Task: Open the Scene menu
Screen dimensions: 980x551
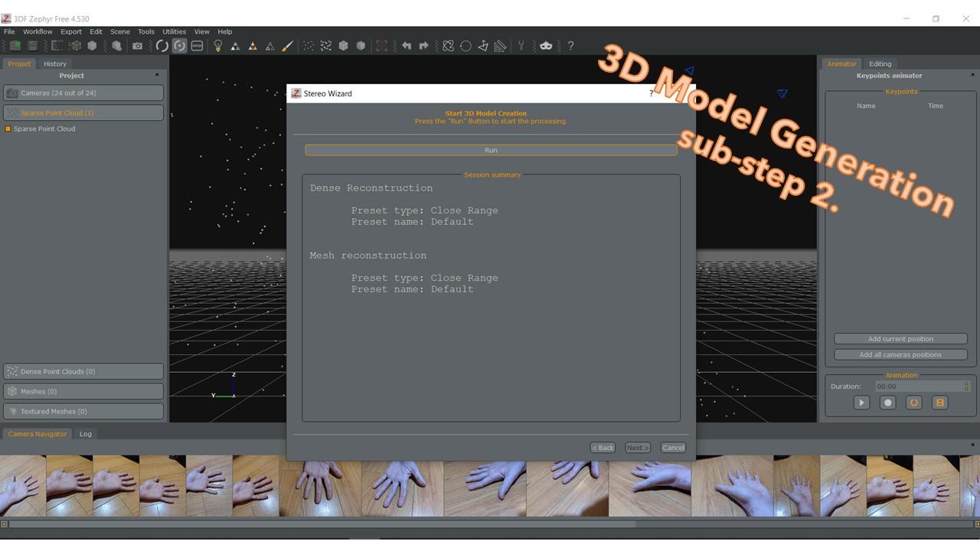Action: [x=120, y=32]
